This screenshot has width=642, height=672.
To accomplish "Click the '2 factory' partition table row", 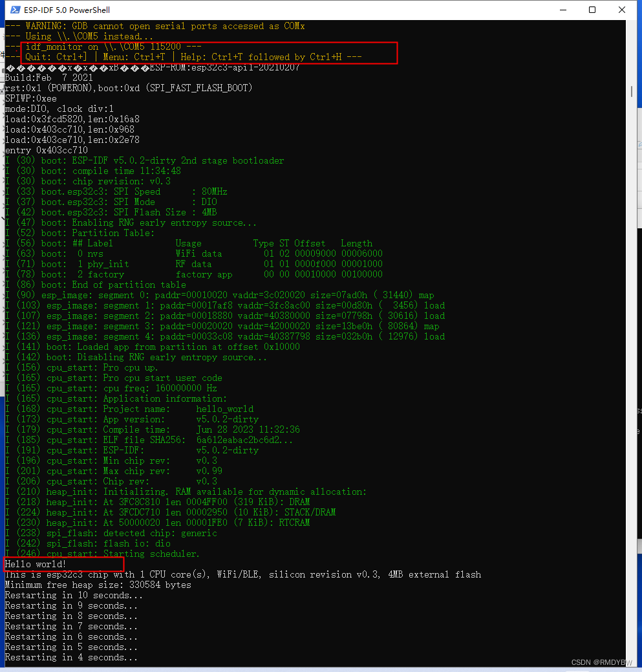I will 193,274.
